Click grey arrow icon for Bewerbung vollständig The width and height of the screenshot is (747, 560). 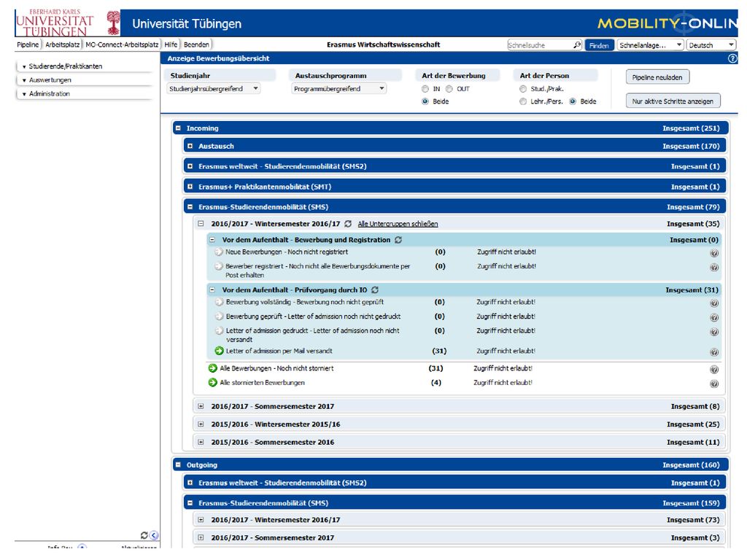coord(219,302)
